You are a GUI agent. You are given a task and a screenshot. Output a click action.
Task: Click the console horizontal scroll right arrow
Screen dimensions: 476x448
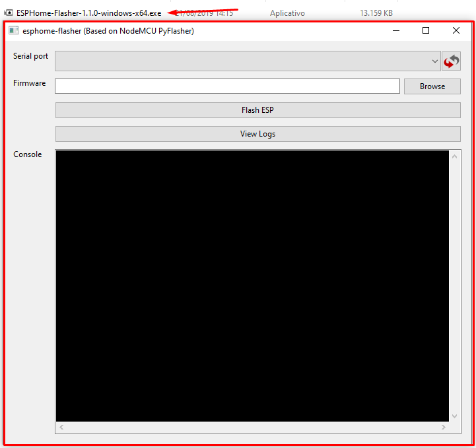point(444,427)
